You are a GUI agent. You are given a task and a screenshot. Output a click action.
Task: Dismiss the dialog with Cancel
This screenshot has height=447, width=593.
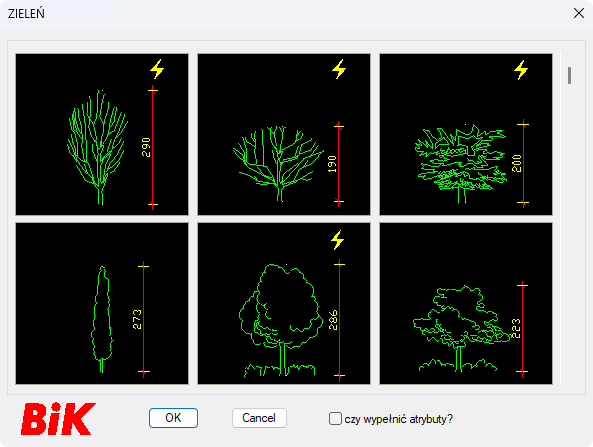(259, 418)
